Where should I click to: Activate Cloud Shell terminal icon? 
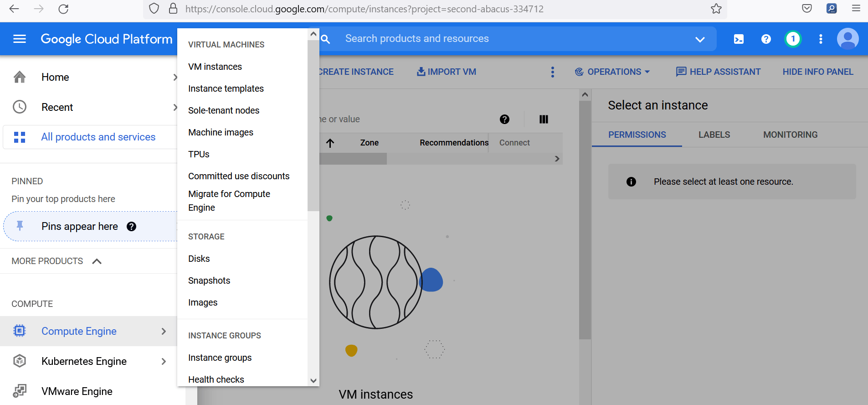[739, 39]
